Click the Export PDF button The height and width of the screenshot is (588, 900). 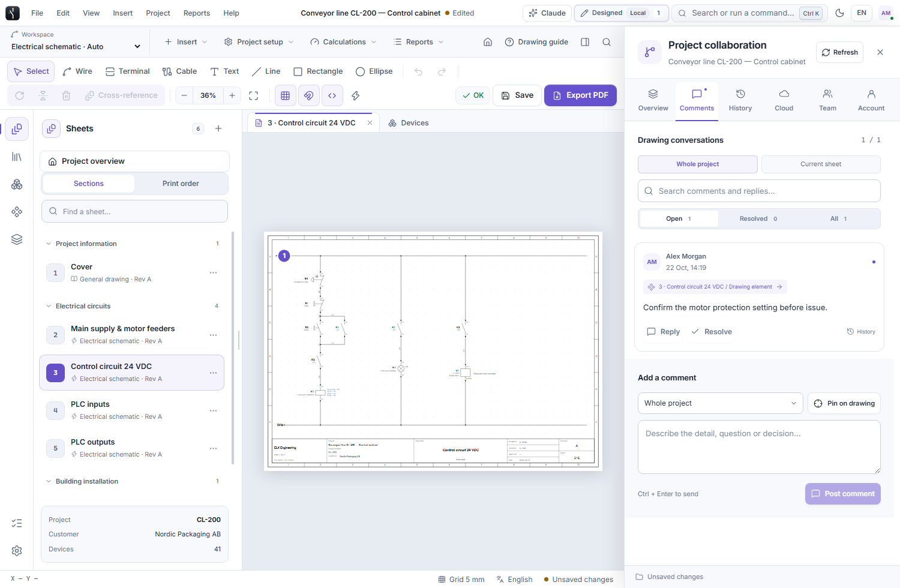(580, 95)
